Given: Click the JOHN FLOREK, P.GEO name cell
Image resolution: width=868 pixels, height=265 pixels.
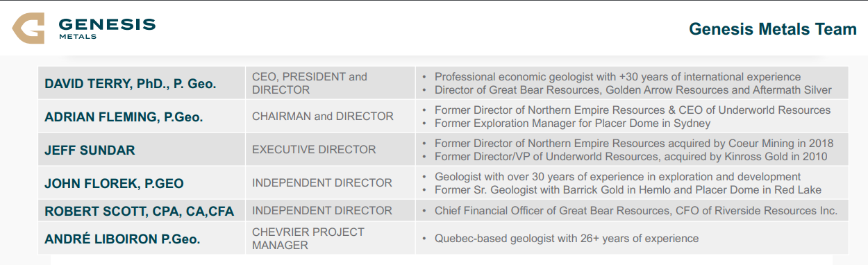Looking at the screenshot, I should pos(142,183).
